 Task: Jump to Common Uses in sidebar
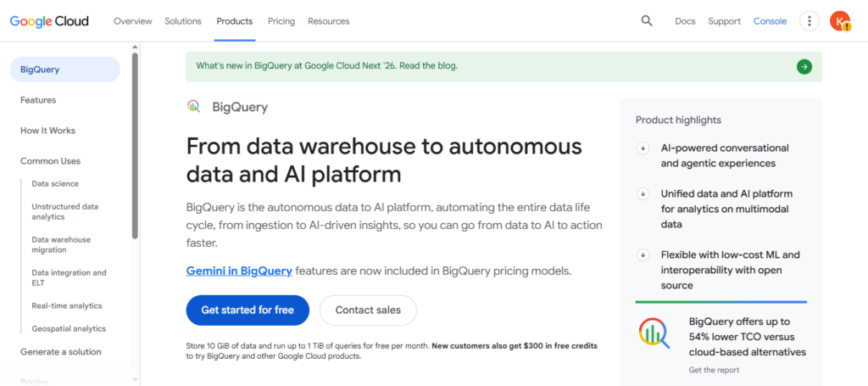point(50,161)
